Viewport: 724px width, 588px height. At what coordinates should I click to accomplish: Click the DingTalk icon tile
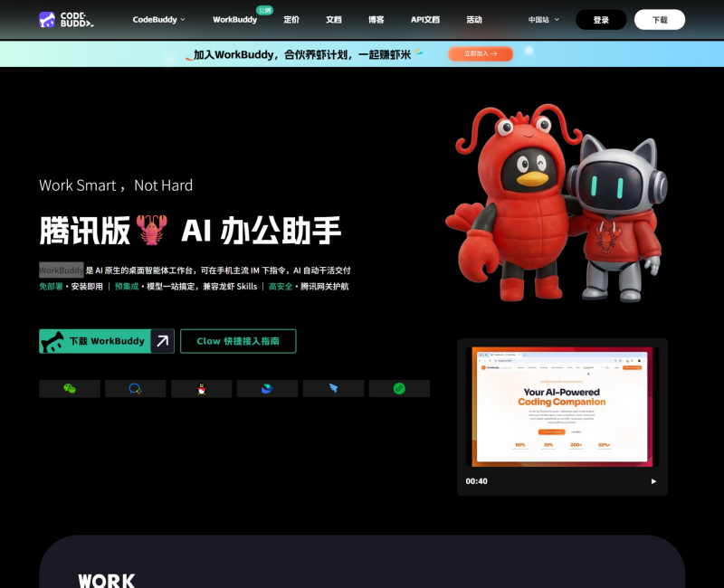[333, 389]
